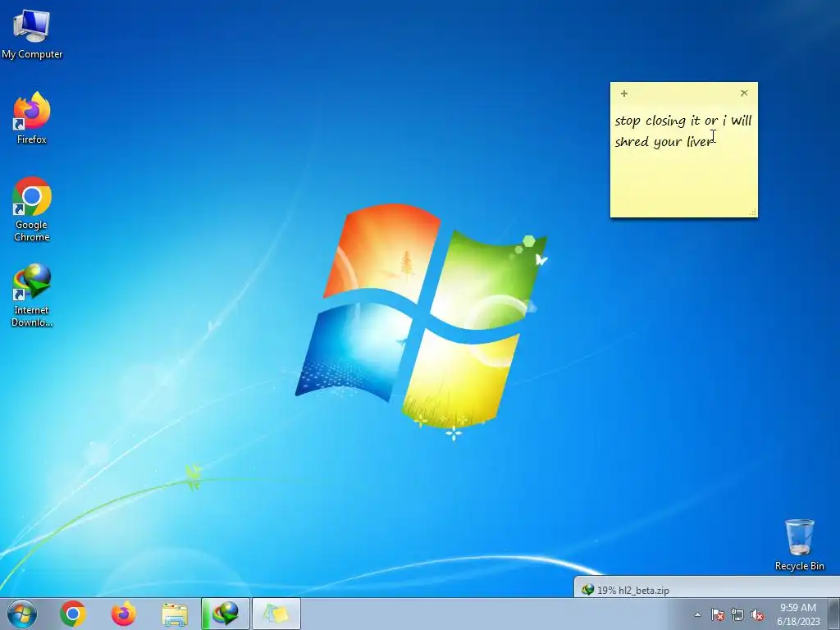840x630 pixels.
Task: Click inside the sticky note text
Action: point(683,130)
